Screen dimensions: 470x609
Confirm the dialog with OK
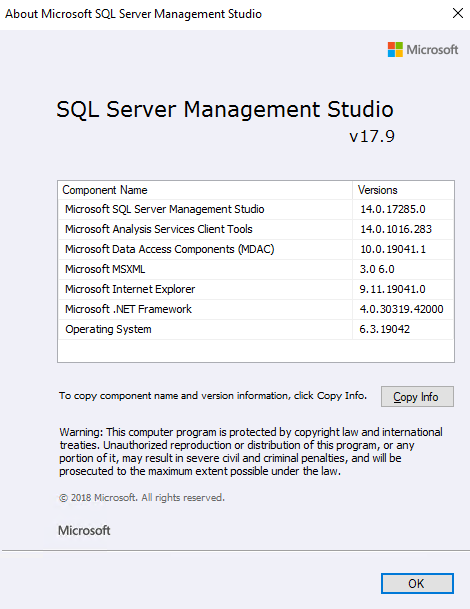[x=417, y=583]
